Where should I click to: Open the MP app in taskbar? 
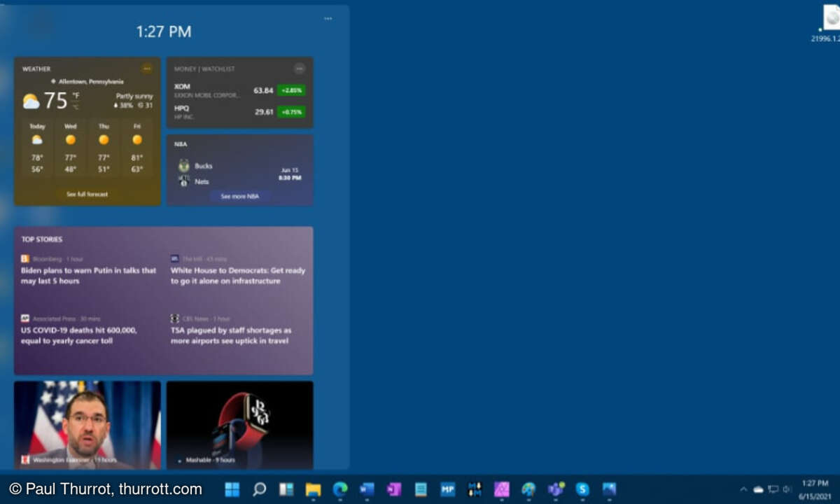[448, 489]
